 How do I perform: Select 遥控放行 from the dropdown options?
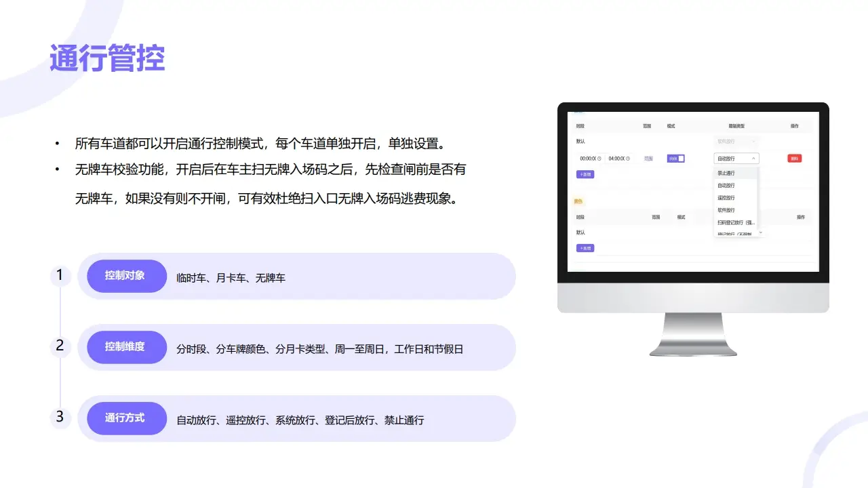coord(725,198)
